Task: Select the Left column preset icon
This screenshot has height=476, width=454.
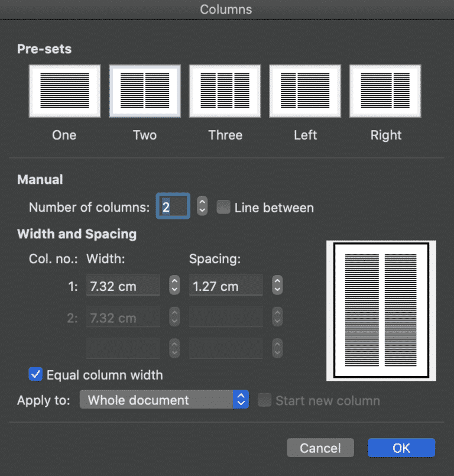Action: point(305,91)
